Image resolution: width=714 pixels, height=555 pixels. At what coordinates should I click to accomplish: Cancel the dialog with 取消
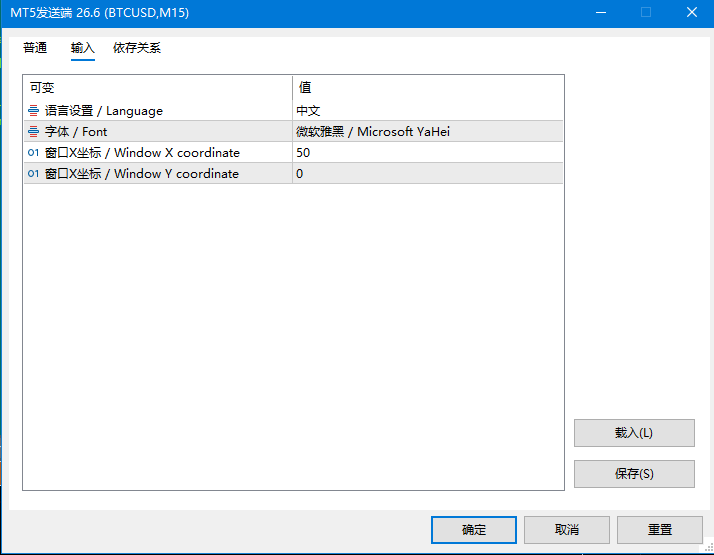[566, 530]
